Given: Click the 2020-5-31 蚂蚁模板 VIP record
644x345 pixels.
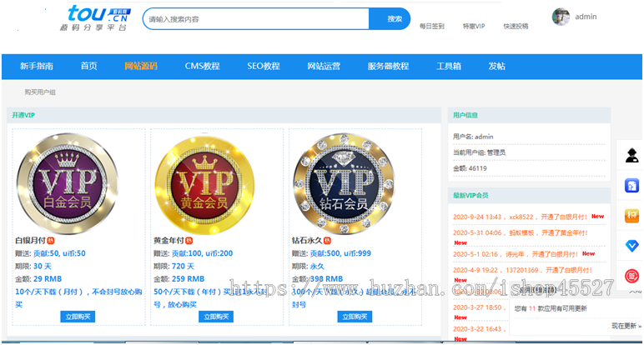Looking at the screenshot, I should tap(521, 232).
